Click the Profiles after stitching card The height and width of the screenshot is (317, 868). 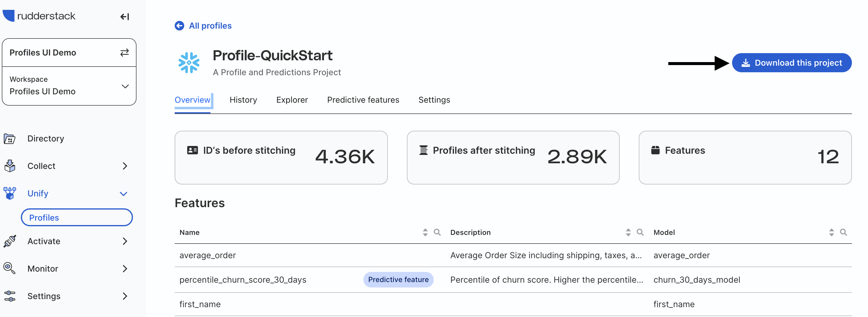tap(513, 157)
